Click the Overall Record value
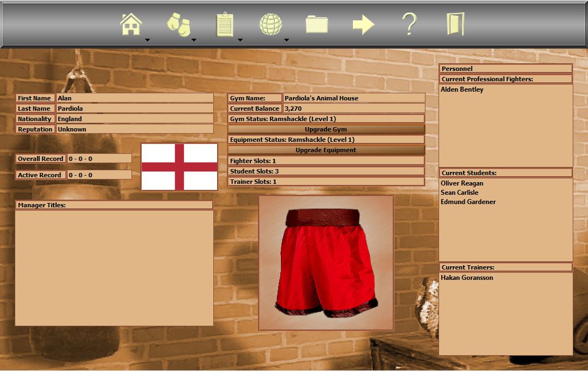Screen dimensions: 588x371 tap(99, 159)
